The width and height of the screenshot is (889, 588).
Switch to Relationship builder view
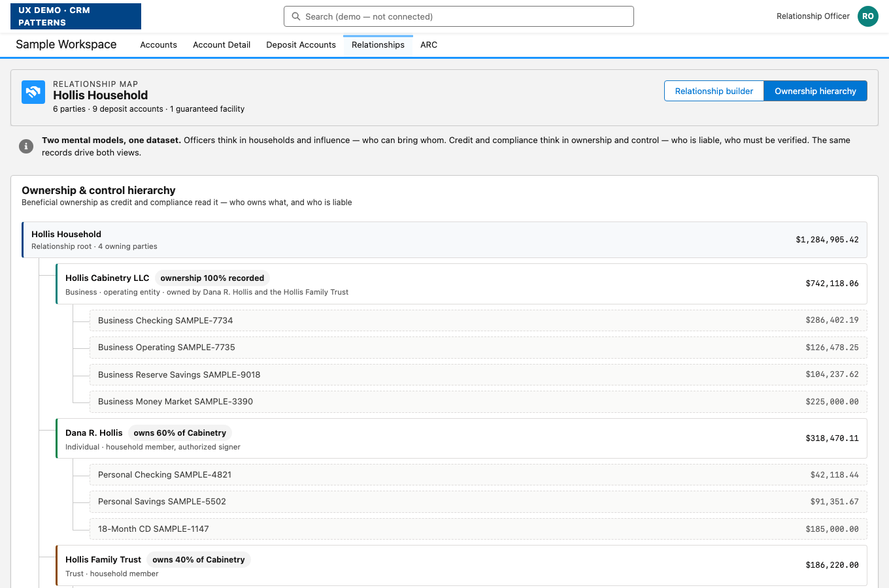[714, 91]
